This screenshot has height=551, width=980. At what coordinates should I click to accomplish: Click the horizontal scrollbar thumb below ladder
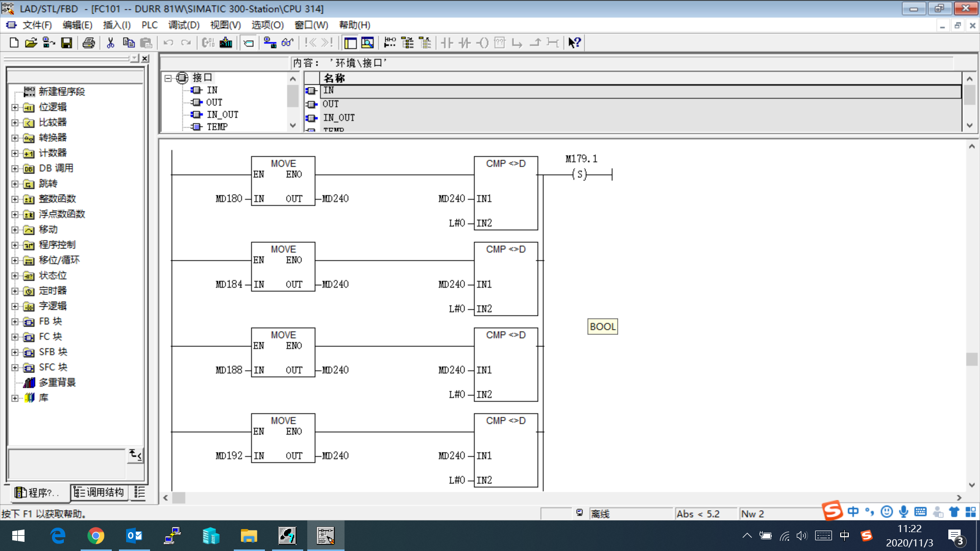pos(179,497)
